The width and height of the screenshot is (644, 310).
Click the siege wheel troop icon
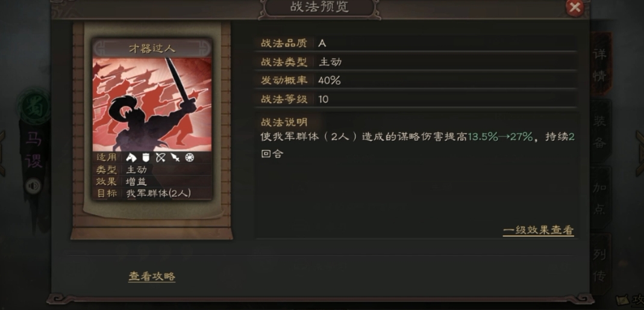pyautogui.click(x=189, y=157)
